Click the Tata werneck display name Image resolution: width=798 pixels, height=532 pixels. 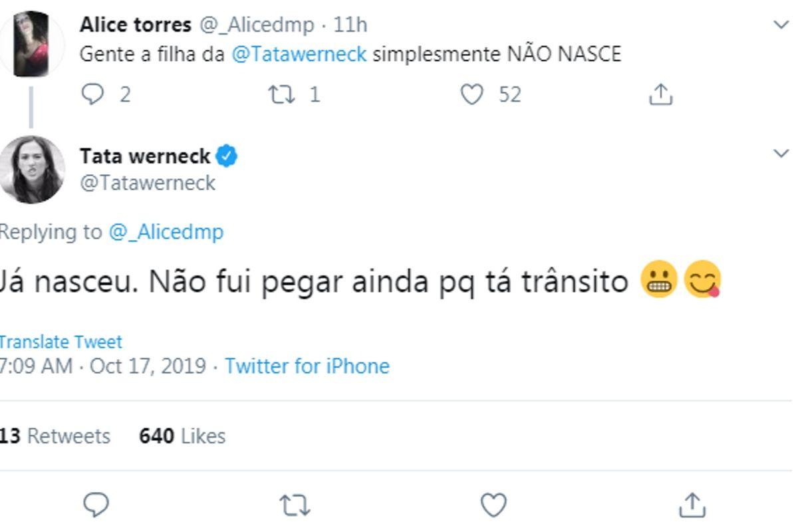tap(144, 156)
